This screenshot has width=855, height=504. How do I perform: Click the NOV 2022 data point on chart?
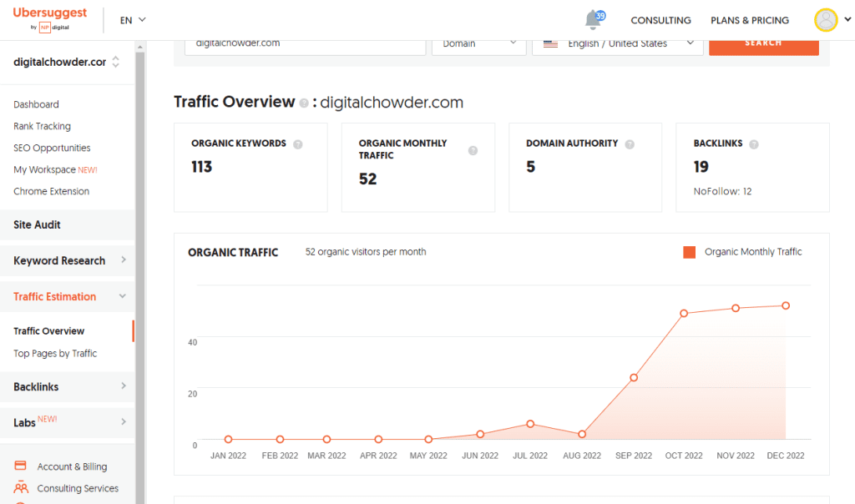(736, 309)
